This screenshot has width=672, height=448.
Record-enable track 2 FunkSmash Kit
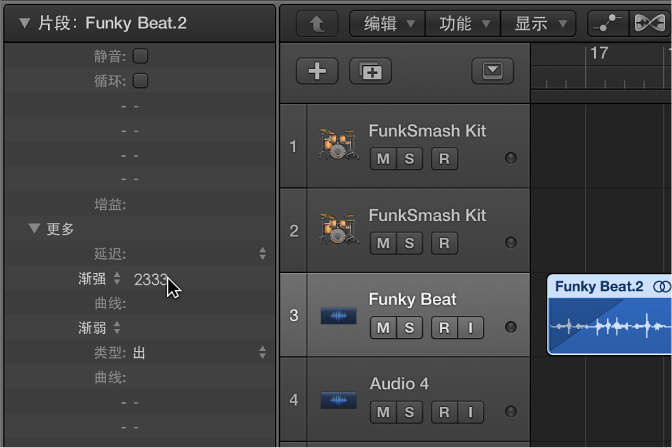[x=444, y=242]
